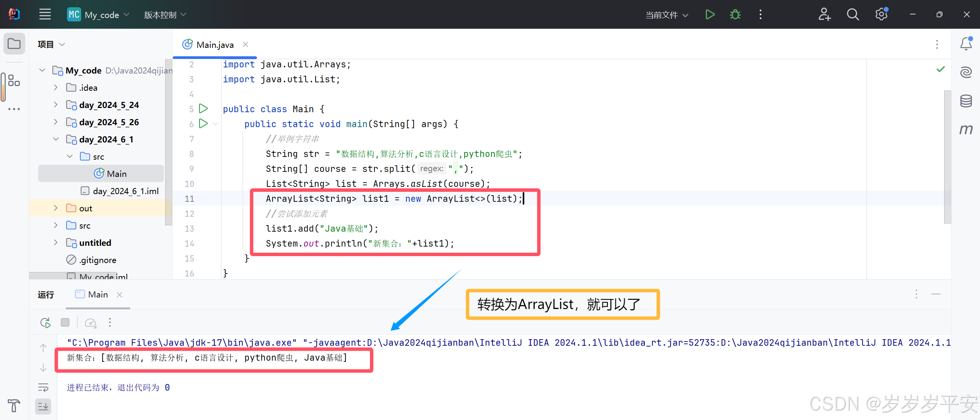
Task: Click the run gutter icon beside main method
Action: (x=203, y=124)
